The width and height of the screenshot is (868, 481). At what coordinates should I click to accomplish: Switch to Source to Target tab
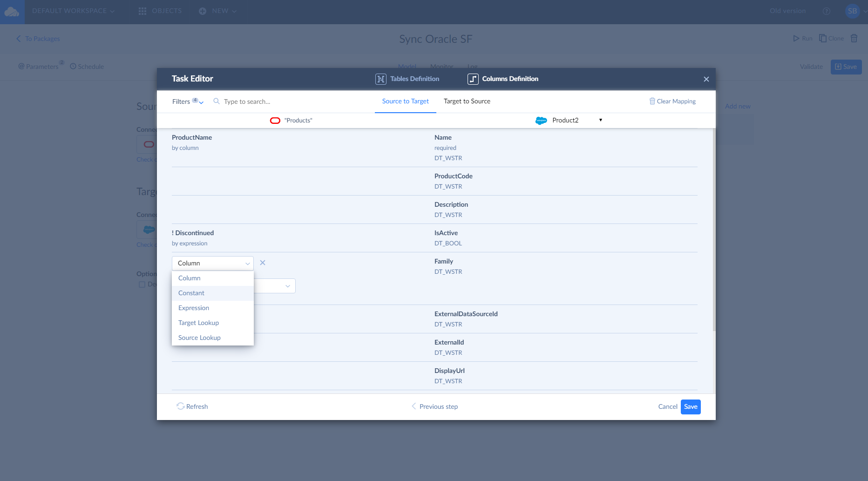(406, 101)
